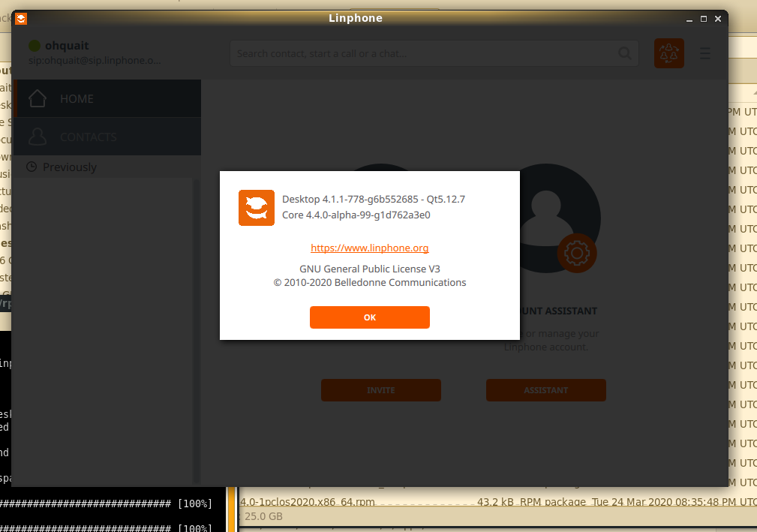Open the hamburger main menu

(704, 53)
